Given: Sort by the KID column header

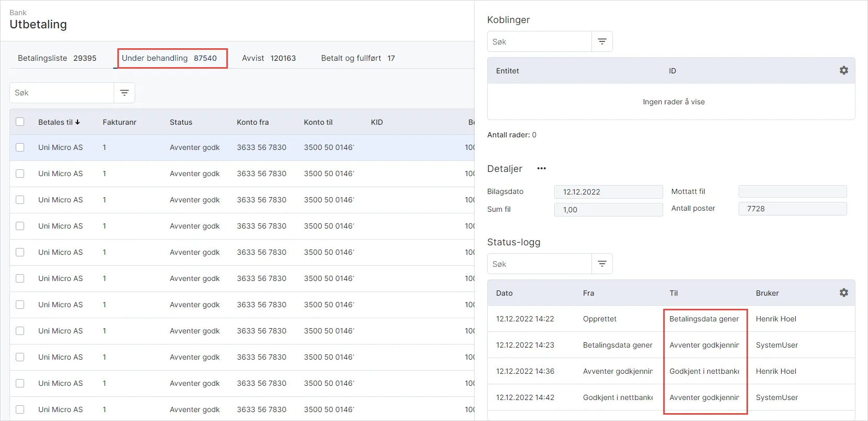Looking at the screenshot, I should (x=377, y=122).
